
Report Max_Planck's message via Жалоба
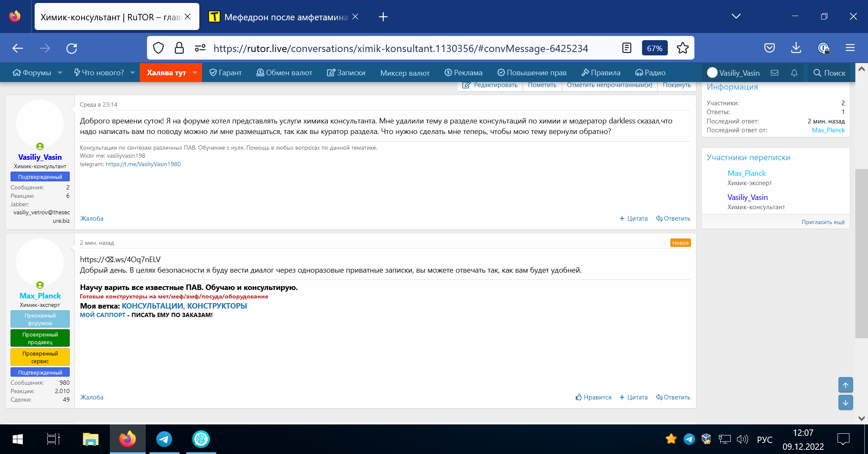click(x=92, y=397)
